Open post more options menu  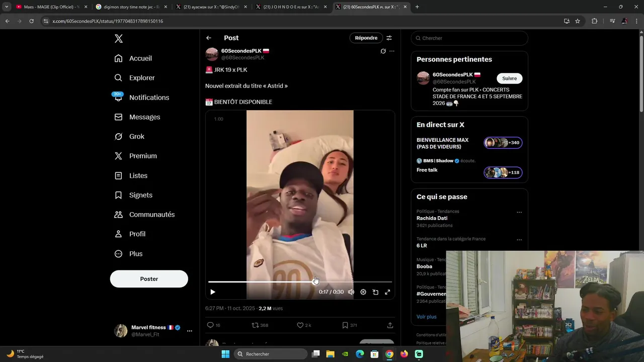(x=392, y=51)
